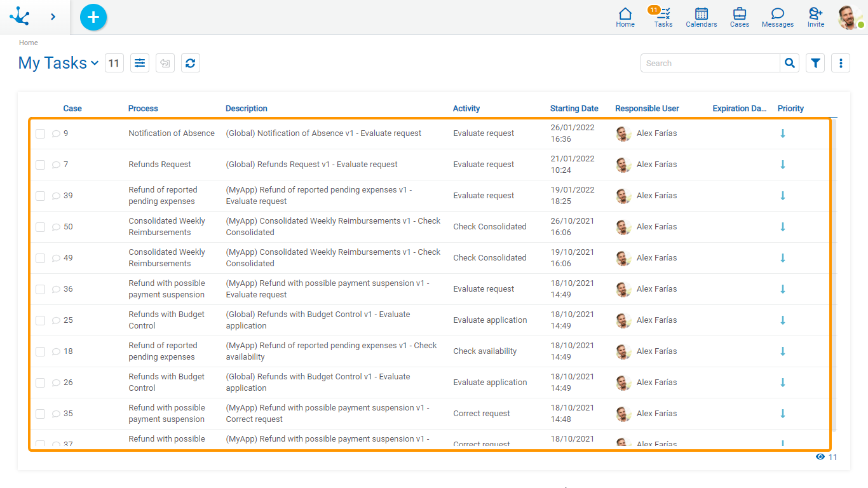Expand the side menu chevron

[53, 17]
